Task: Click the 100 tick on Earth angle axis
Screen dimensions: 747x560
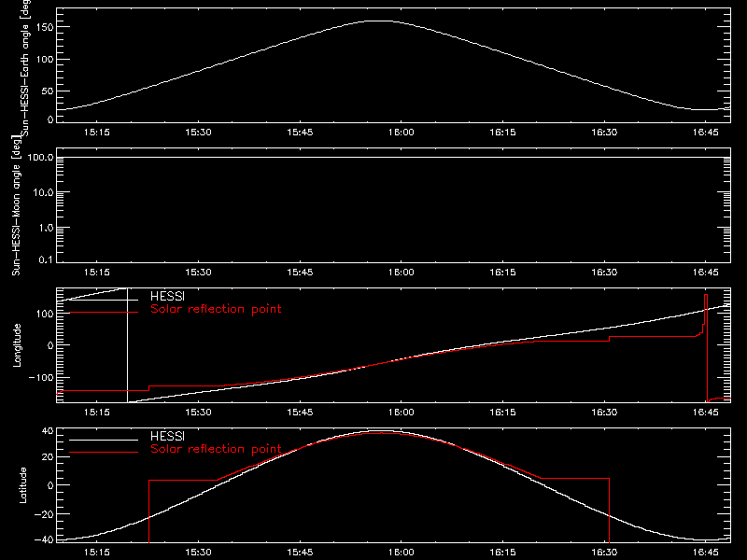Action: pyautogui.click(x=47, y=60)
